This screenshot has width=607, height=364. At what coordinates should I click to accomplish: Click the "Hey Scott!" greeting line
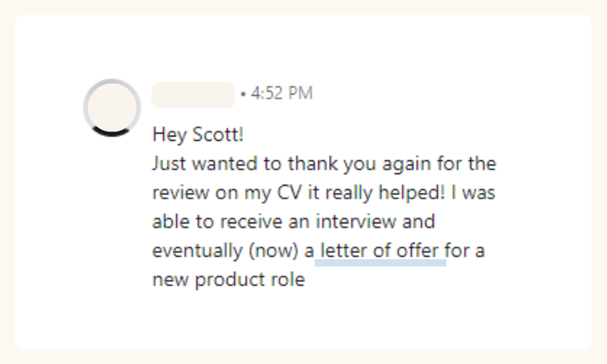coord(198,135)
